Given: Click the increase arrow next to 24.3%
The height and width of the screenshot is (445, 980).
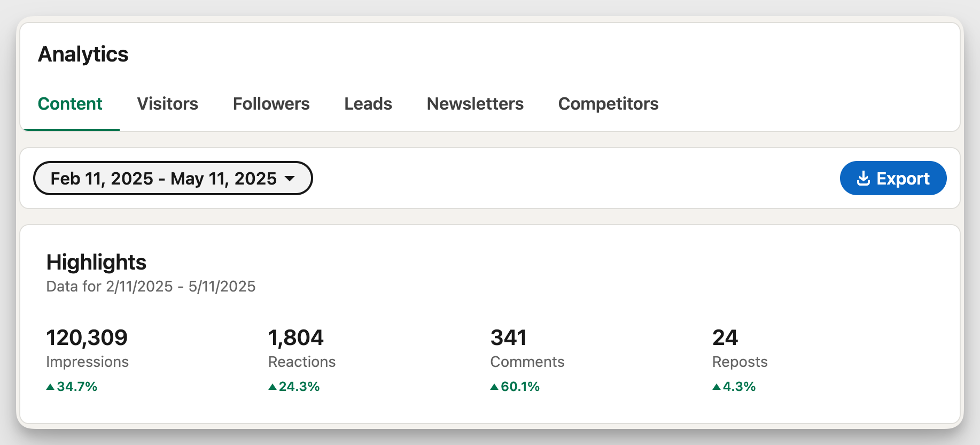Looking at the screenshot, I should click(272, 386).
